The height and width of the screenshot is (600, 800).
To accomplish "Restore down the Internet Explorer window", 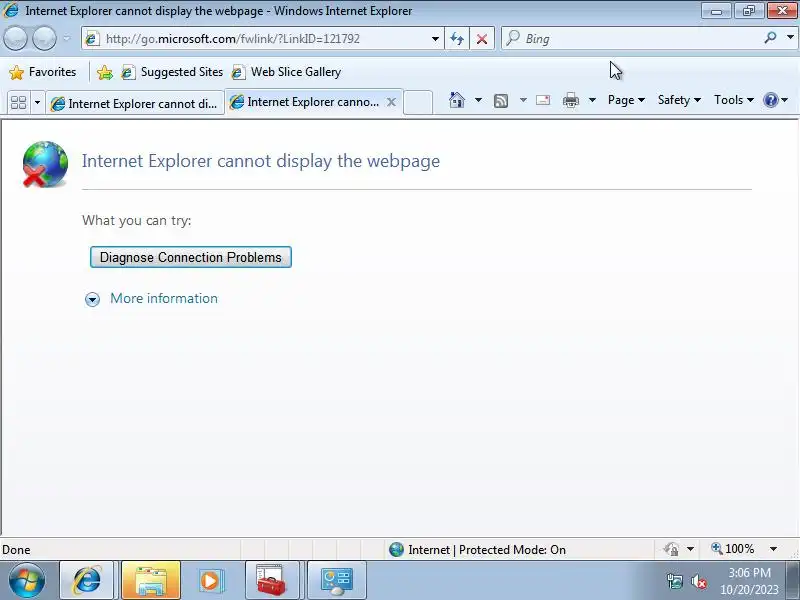I will [x=748, y=10].
